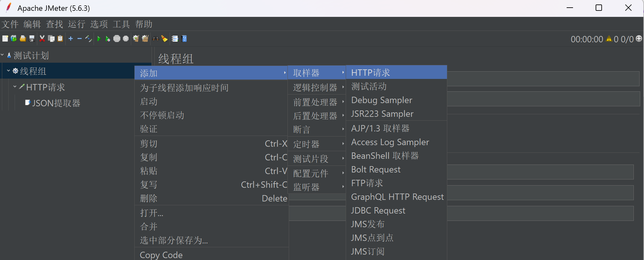The height and width of the screenshot is (260, 644).
Task: Choose 添加 in the context menu
Action: (x=211, y=73)
